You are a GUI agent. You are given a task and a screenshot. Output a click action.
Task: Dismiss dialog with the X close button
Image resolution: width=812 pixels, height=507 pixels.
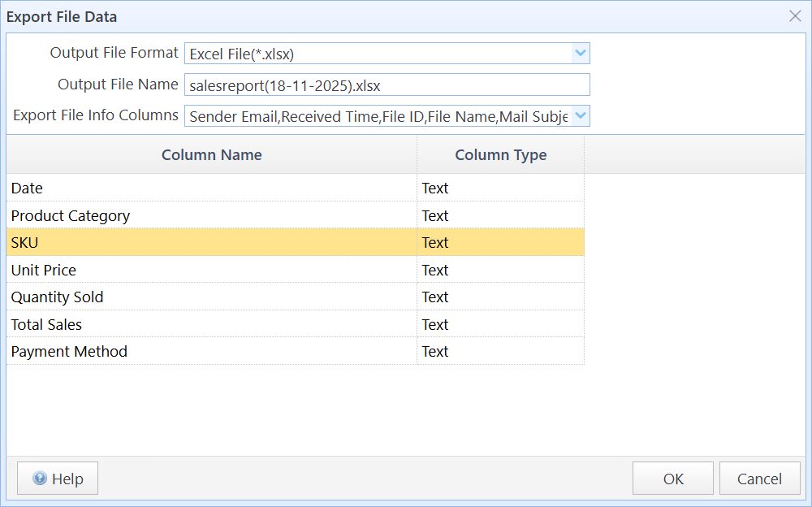pos(795,15)
